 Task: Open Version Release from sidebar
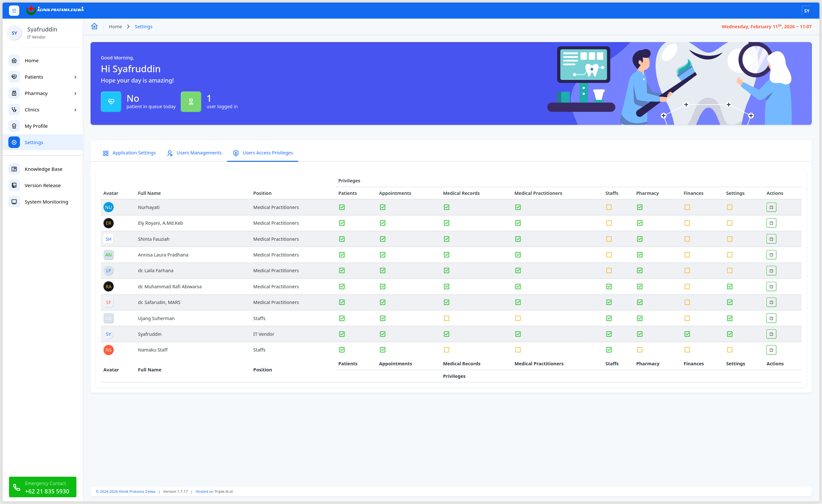pos(42,186)
